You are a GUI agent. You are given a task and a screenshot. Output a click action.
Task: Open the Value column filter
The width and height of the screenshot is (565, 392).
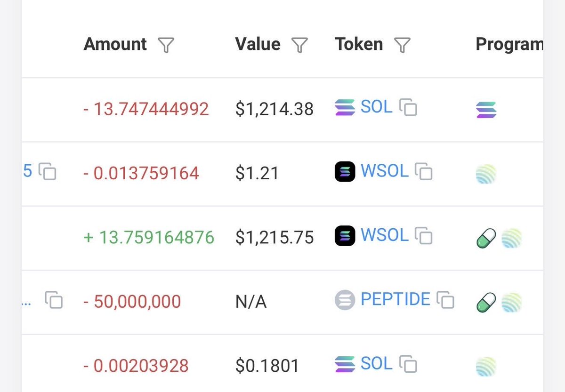pyautogui.click(x=299, y=45)
